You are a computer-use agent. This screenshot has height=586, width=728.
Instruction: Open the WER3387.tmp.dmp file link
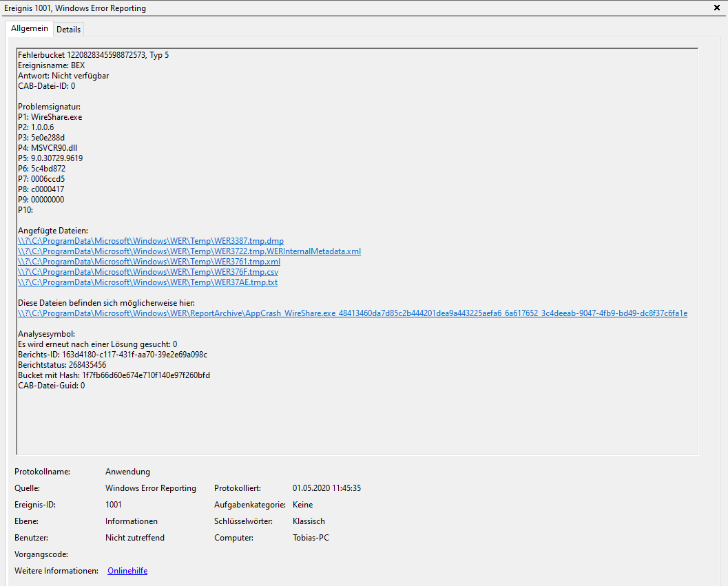[150, 241]
